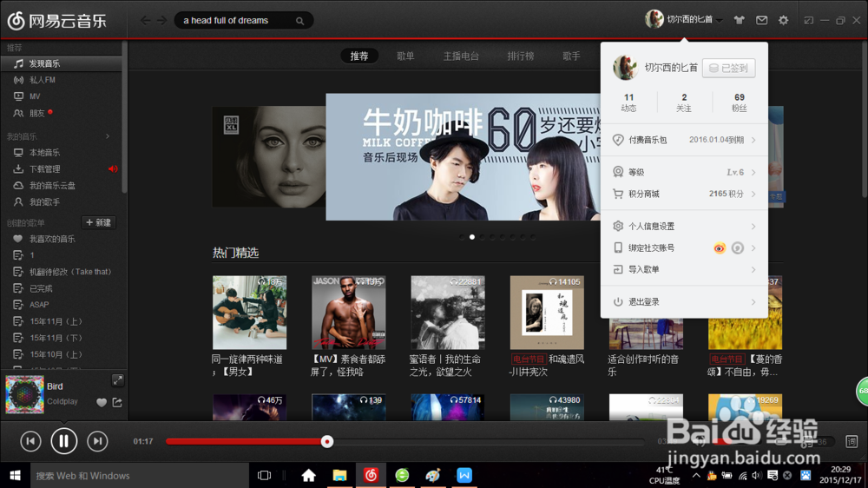Image resolution: width=868 pixels, height=488 pixels.
Task: Click the 已签到 check-in button
Action: (728, 68)
